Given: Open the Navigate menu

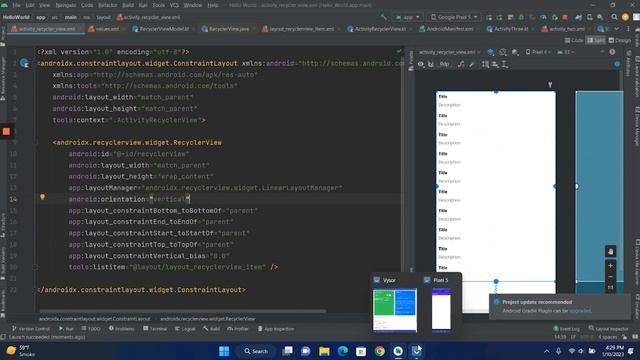Looking at the screenshot, I should pos(66,5).
